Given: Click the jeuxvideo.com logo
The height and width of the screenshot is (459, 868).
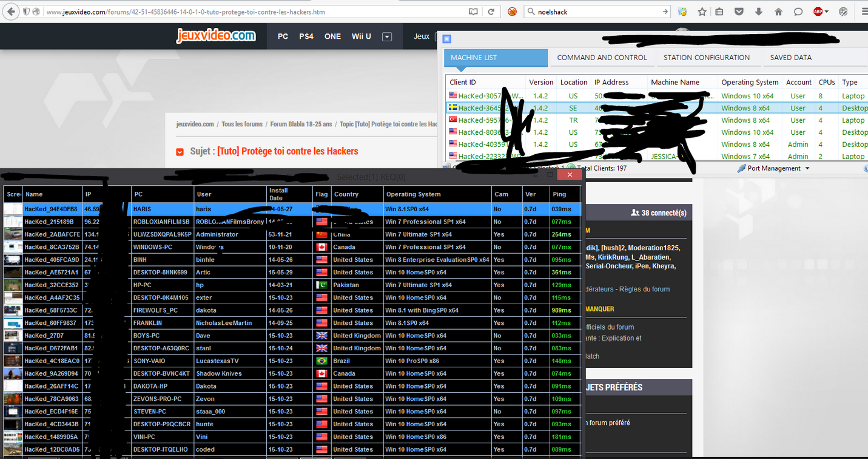Looking at the screenshot, I should click(x=216, y=36).
